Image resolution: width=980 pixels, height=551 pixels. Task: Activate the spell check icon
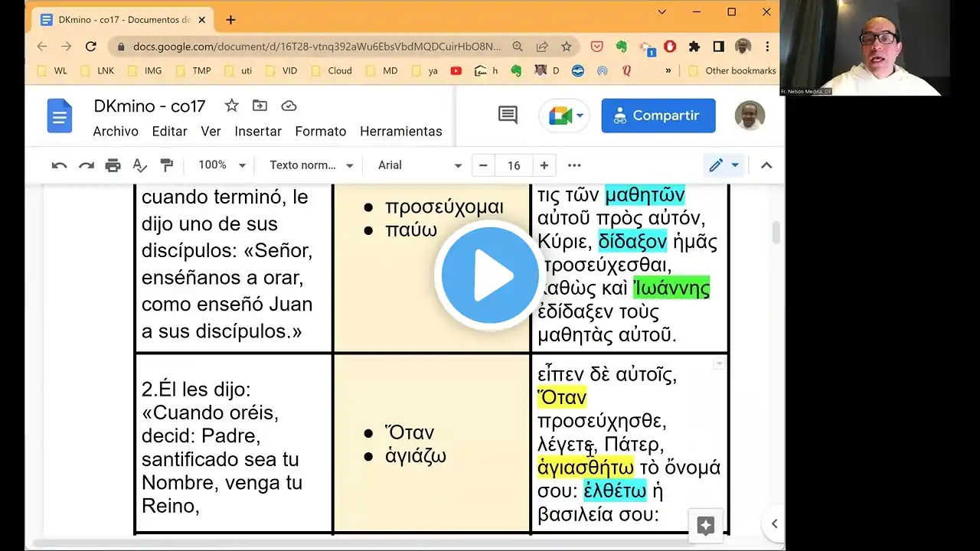(x=139, y=165)
